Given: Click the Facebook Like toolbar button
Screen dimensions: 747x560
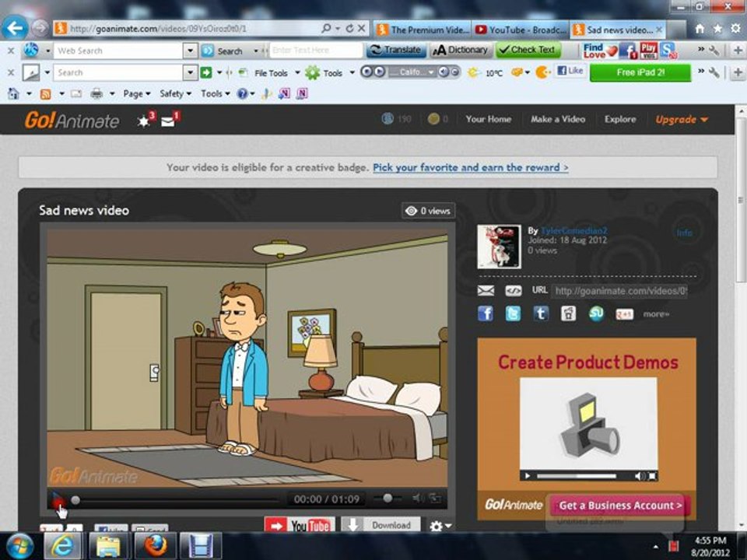Looking at the screenshot, I should click(x=570, y=71).
